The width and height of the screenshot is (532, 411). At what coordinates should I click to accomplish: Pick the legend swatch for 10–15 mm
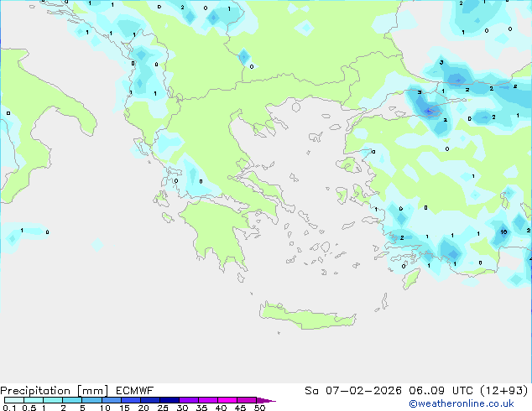[111, 400]
